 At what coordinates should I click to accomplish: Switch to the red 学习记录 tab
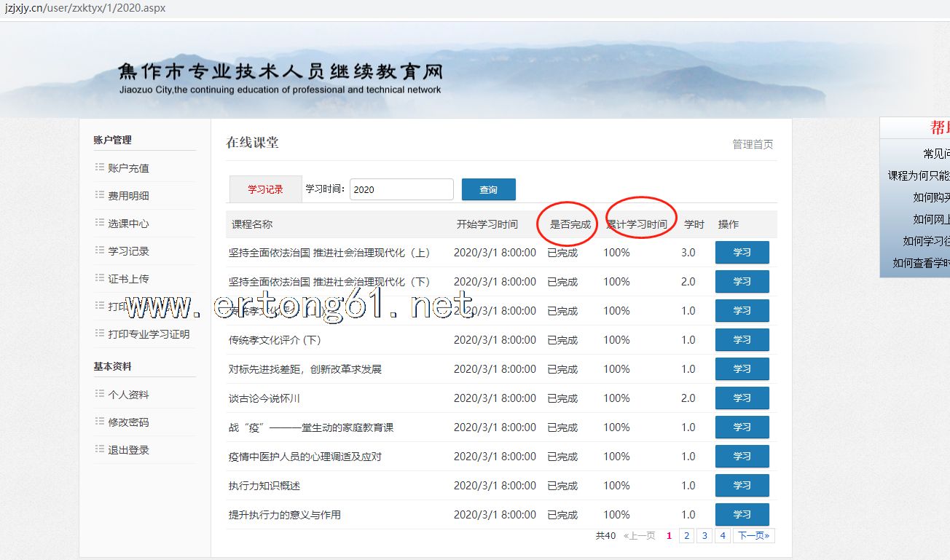pyautogui.click(x=265, y=189)
